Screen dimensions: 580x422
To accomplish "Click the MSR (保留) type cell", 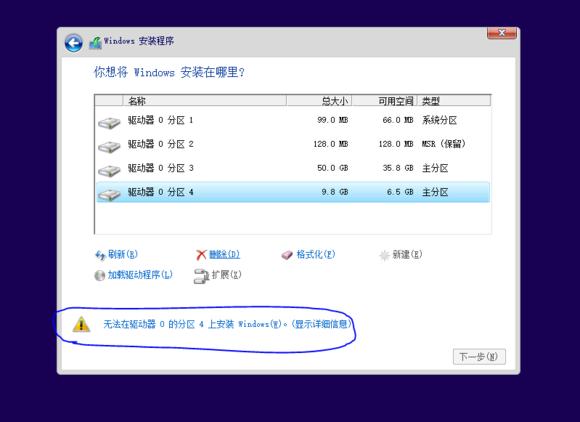I will 444,144.
